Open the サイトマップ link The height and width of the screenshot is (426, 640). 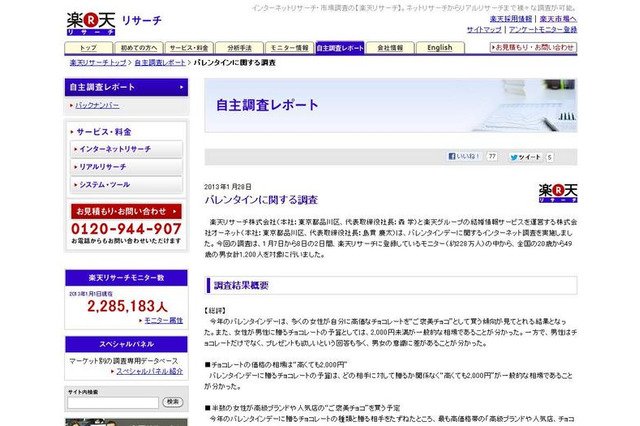pyautogui.click(x=484, y=29)
